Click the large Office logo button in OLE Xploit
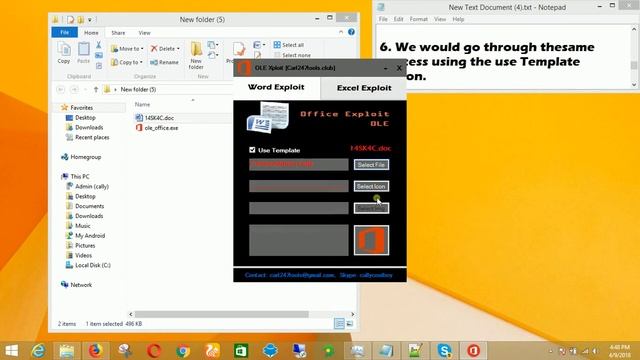The width and height of the screenshot is (640, 360). pyautogui.click(x=371, y=240)
